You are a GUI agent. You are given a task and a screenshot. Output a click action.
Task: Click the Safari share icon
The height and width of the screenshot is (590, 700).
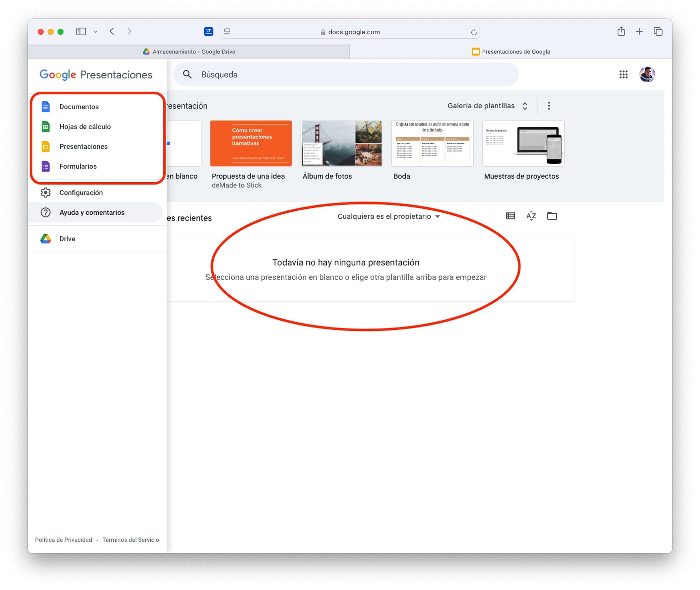tap(621, 31)
